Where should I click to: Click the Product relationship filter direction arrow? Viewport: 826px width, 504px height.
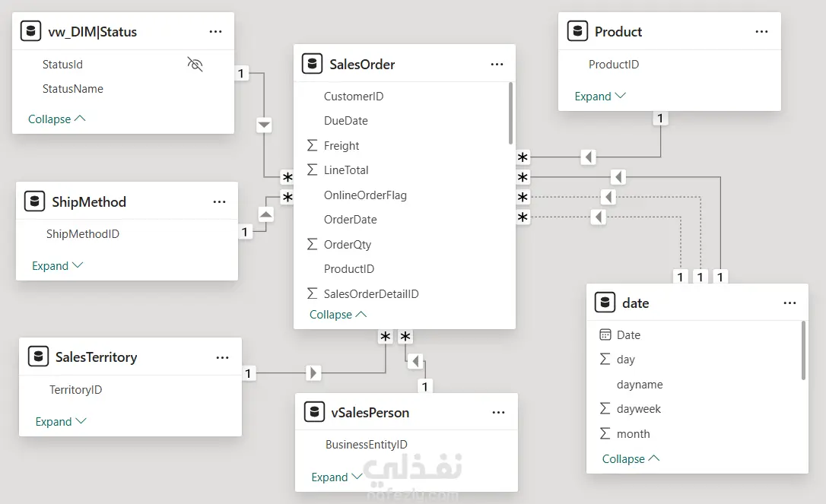tap(588, 157)
